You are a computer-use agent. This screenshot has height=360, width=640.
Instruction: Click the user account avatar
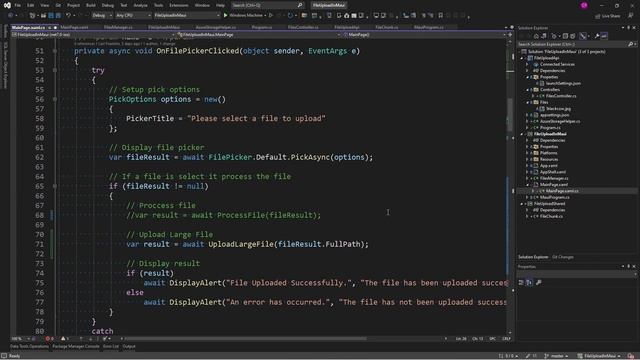click(x=584, y=5)
